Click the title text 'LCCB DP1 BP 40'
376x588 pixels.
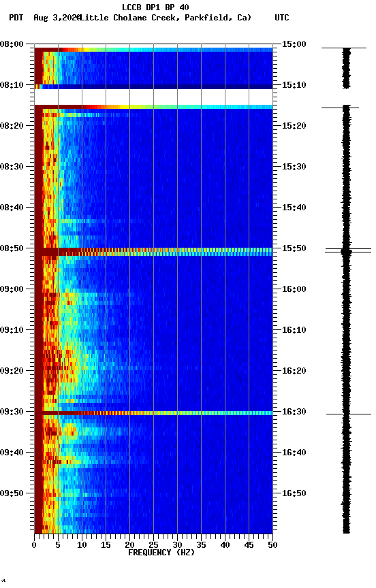pyautogui.click(x=155, y=7)
